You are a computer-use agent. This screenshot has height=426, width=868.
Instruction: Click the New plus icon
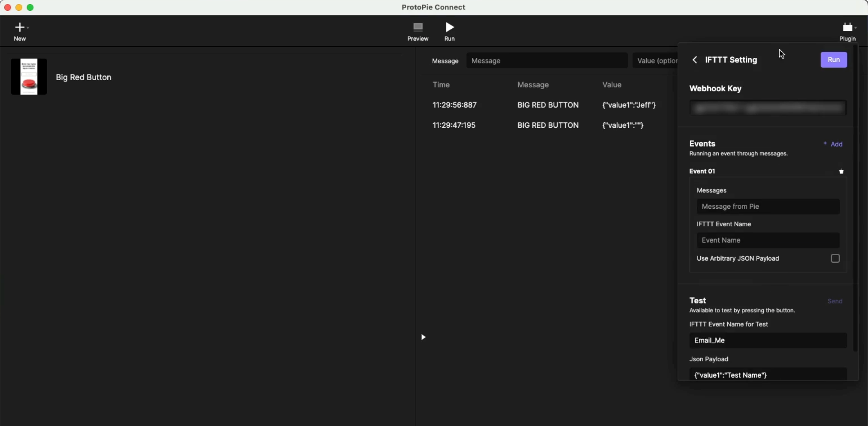[20, 27]
